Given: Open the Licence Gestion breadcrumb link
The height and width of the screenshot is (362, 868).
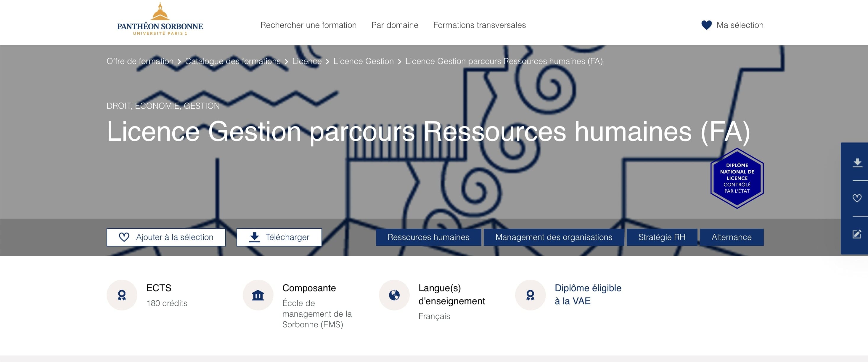Looking at the screenshot, I should pyautogui.click(x=363, y=61).
